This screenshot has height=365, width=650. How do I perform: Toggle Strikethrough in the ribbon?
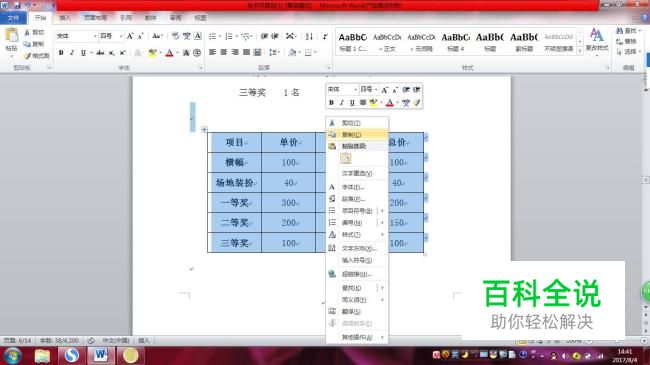[100, 53]
